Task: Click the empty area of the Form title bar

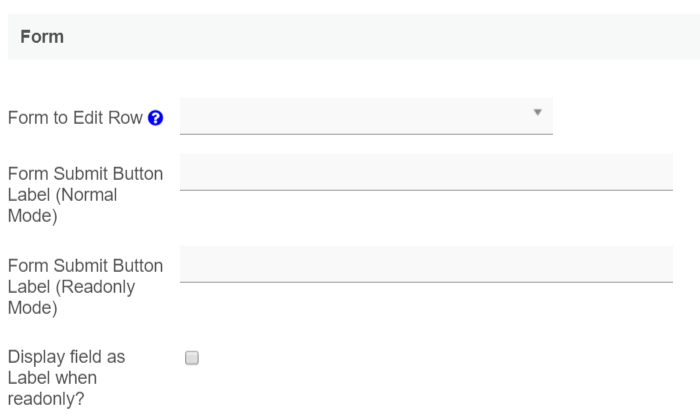Action: [x=400, y=37]
